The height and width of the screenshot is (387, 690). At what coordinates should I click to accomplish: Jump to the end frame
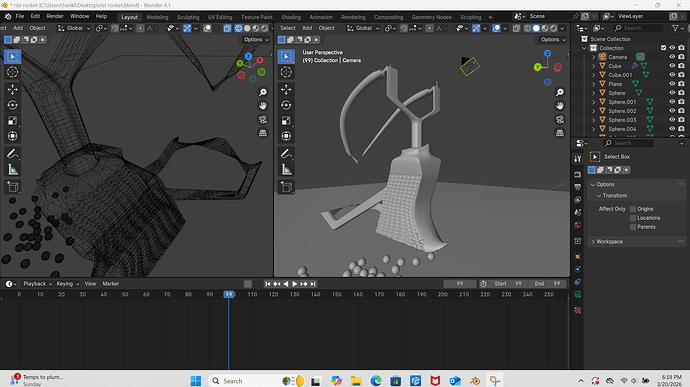pos(313,284)
